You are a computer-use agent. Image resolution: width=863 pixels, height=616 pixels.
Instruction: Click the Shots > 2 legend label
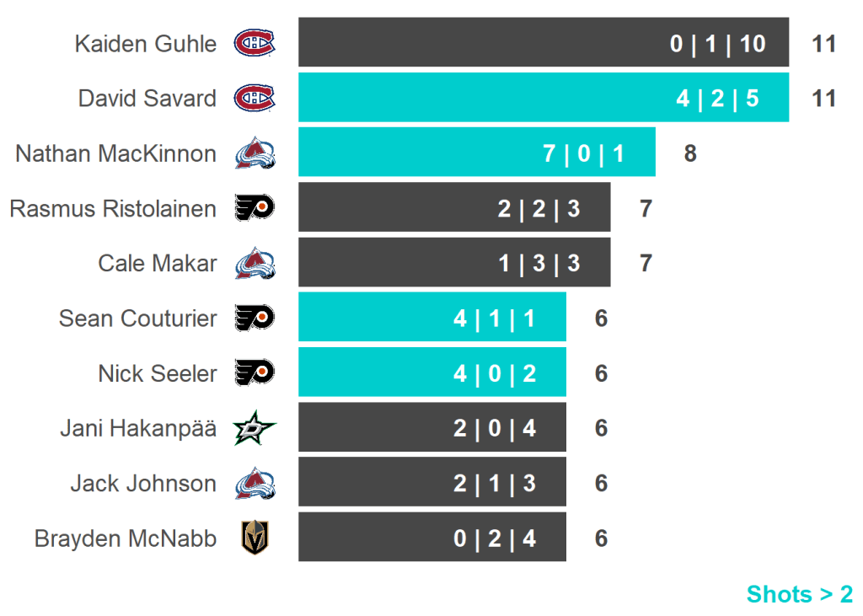point(799,594)
